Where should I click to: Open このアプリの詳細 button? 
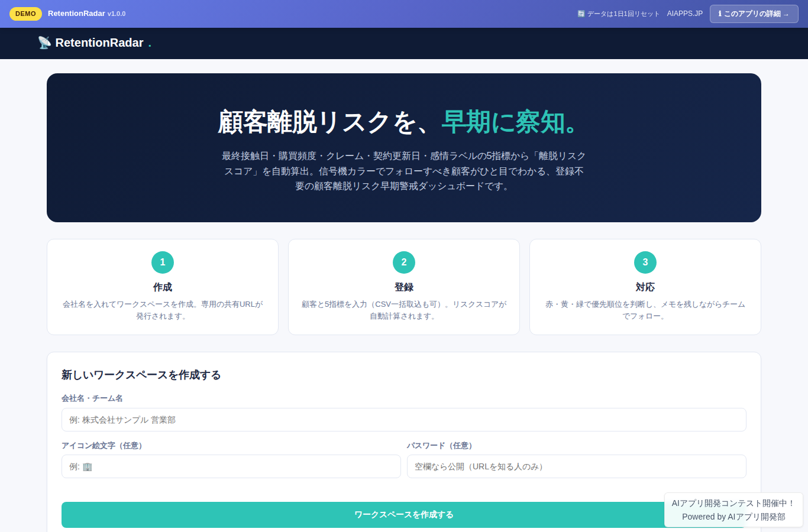point(754,14)
